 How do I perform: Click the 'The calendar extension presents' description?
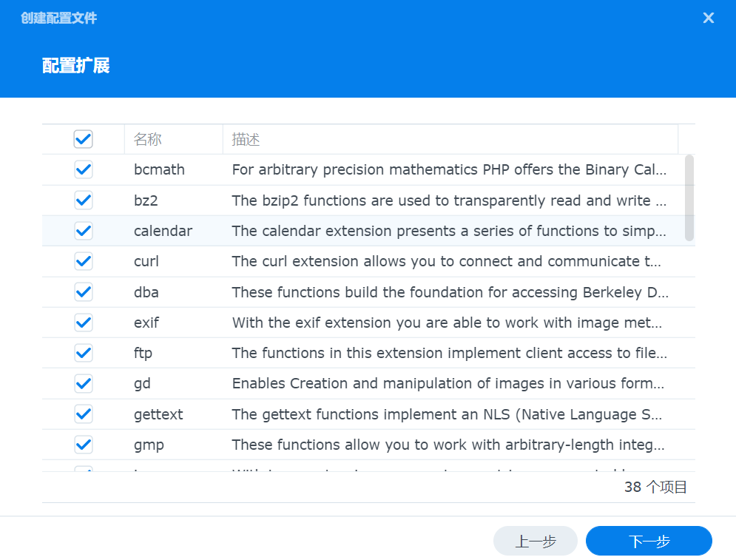pos(449,231)
